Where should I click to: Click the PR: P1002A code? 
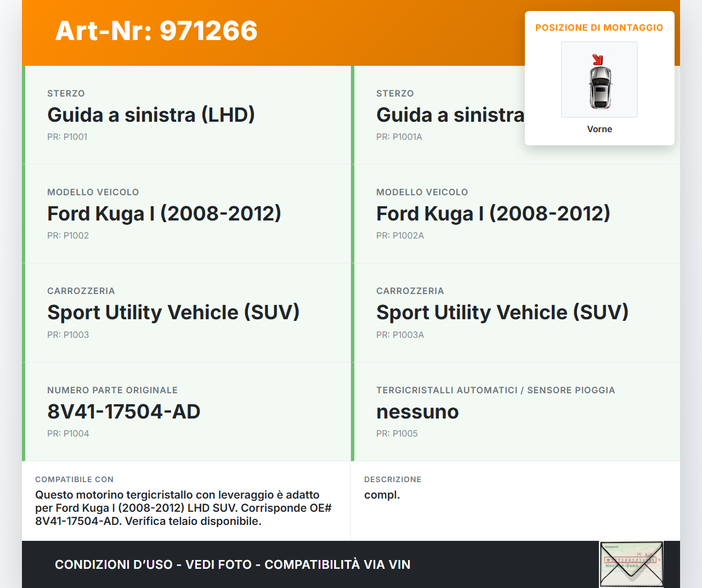click(x=400, y=235)
